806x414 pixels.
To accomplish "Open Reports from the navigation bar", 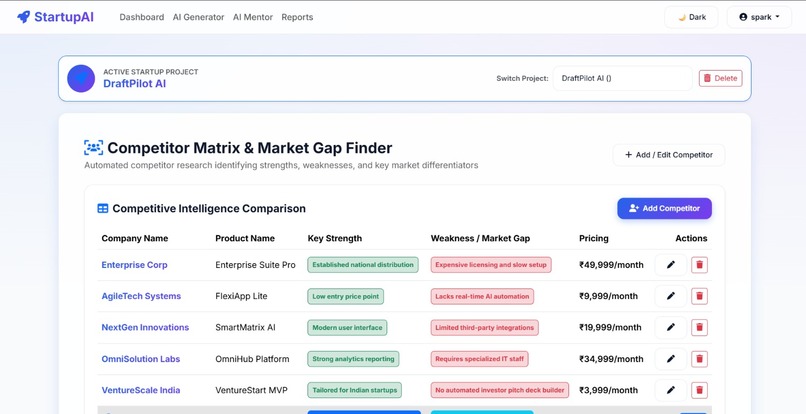I will (x=297, y=17).
